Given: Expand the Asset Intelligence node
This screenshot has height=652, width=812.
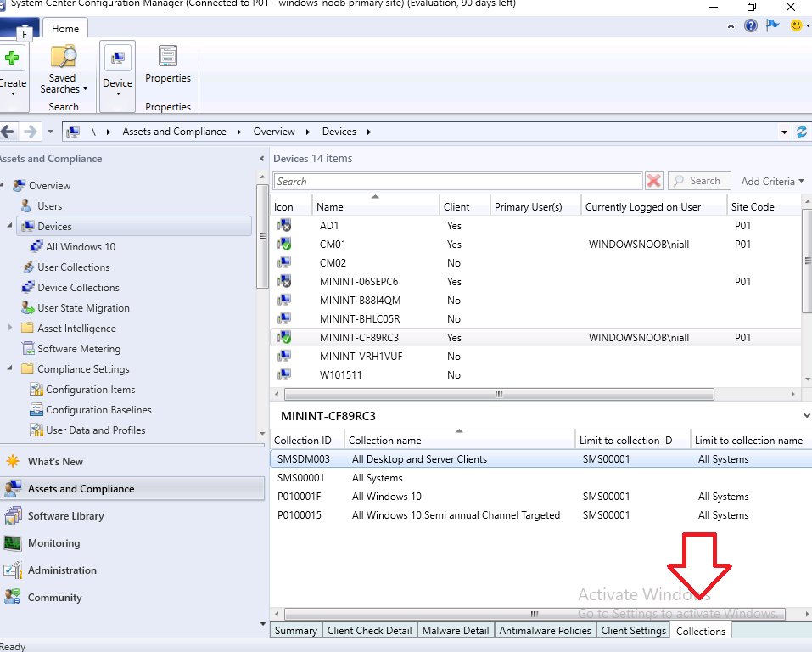Looking at the screenshot, I should coord(10,328).
